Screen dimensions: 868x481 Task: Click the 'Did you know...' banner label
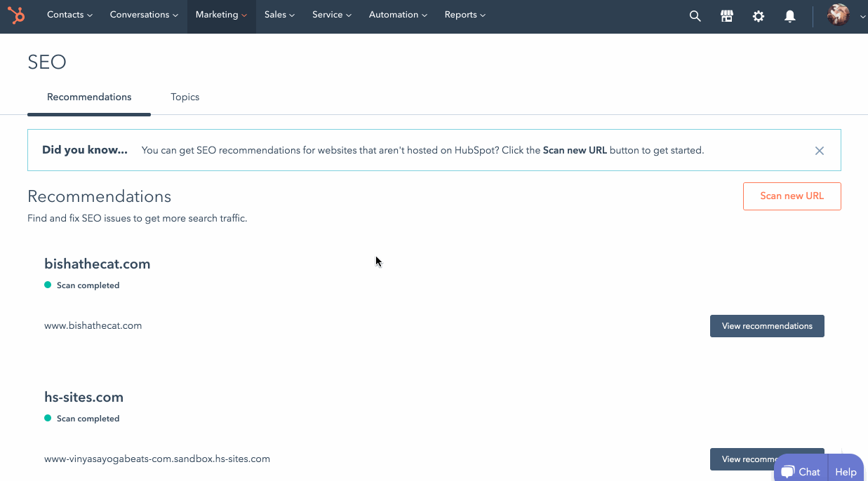pyautogui.click(x=85, y=150)
